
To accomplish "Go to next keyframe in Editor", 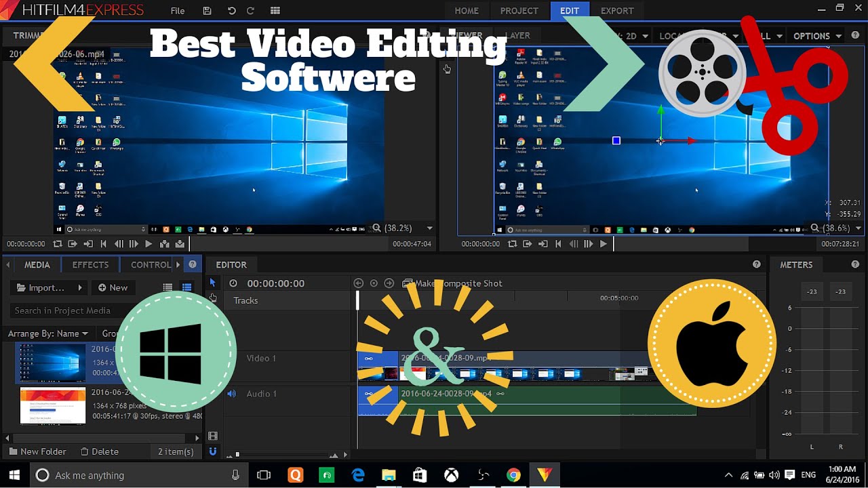I will pyautogui.click(x=389, y=283).
